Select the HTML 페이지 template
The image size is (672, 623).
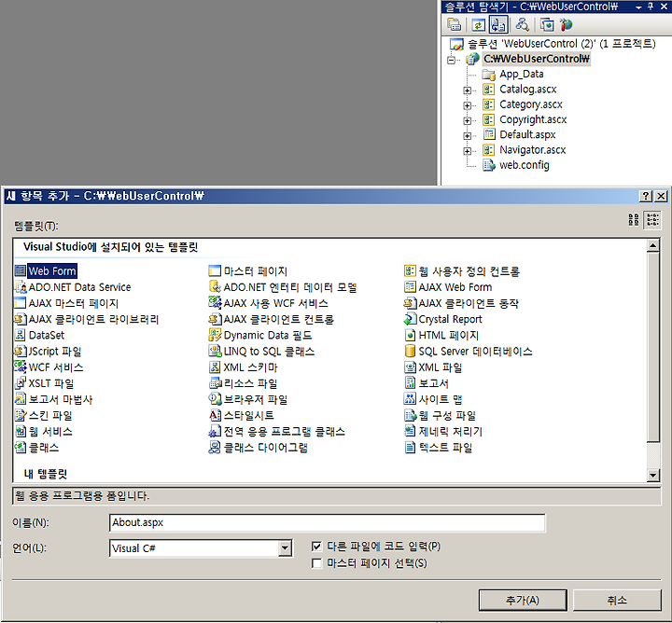point(441,335)
